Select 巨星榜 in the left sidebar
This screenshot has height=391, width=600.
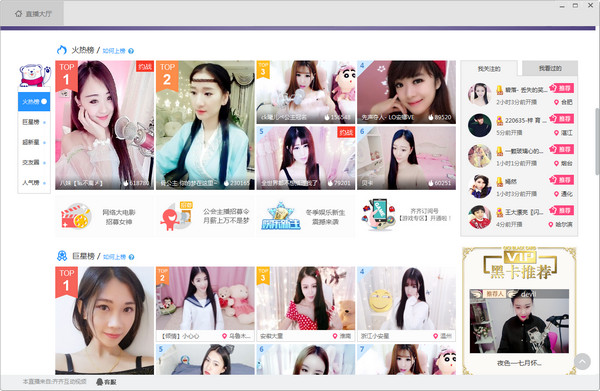pyautogui.click(x=34, y=122)
